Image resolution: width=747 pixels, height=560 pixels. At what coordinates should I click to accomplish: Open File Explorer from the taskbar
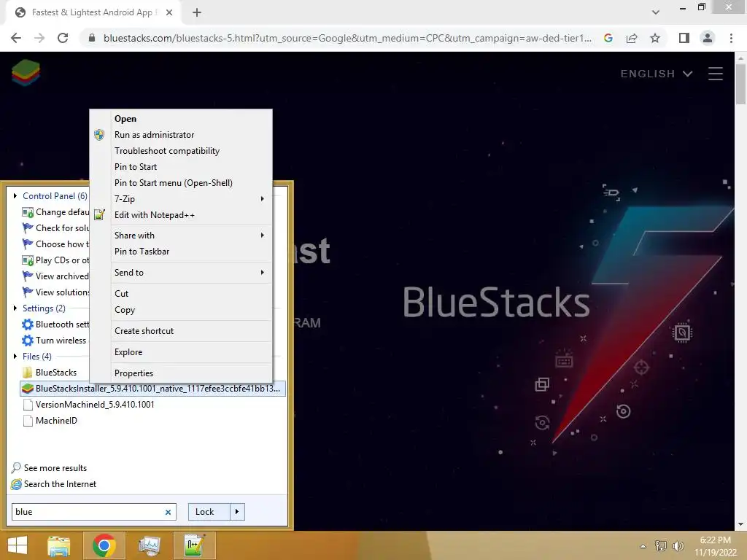point(59,545)
